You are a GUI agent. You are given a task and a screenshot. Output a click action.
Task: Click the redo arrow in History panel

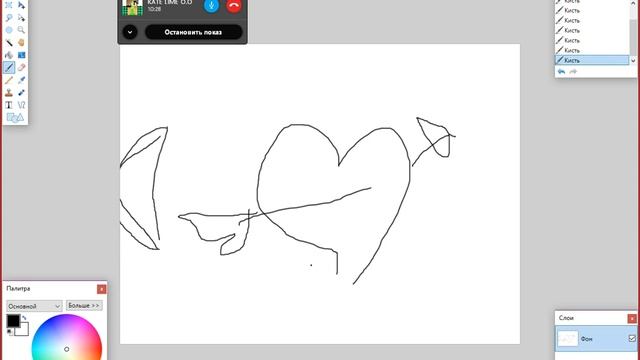pos(573,71)
